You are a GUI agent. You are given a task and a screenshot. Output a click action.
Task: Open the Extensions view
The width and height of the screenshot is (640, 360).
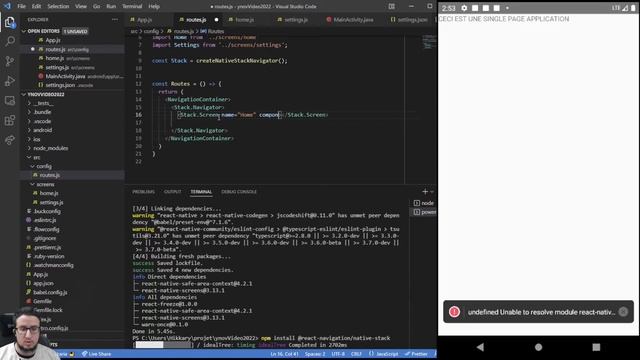tap(10, 120)
